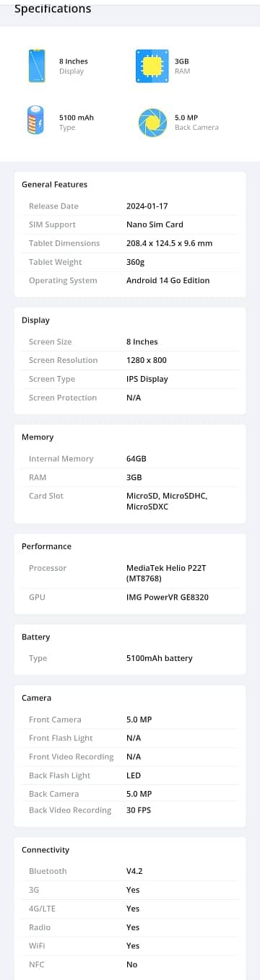Click the Memory section header
The image size is (260, 980).
click(x=38, y=437)
